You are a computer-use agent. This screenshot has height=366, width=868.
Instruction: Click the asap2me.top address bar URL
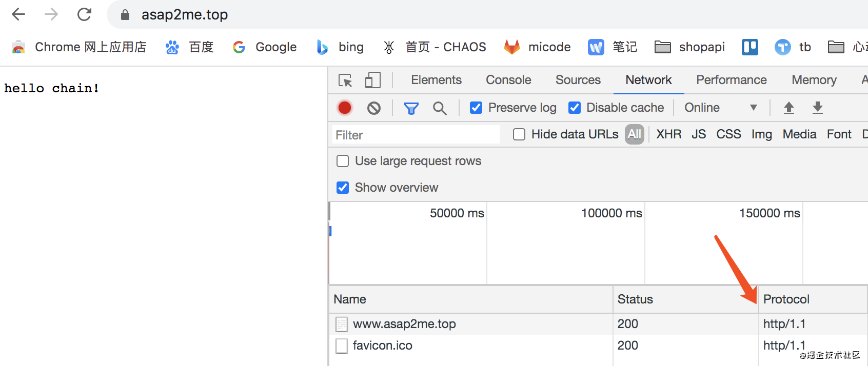(x=185, y=15)
